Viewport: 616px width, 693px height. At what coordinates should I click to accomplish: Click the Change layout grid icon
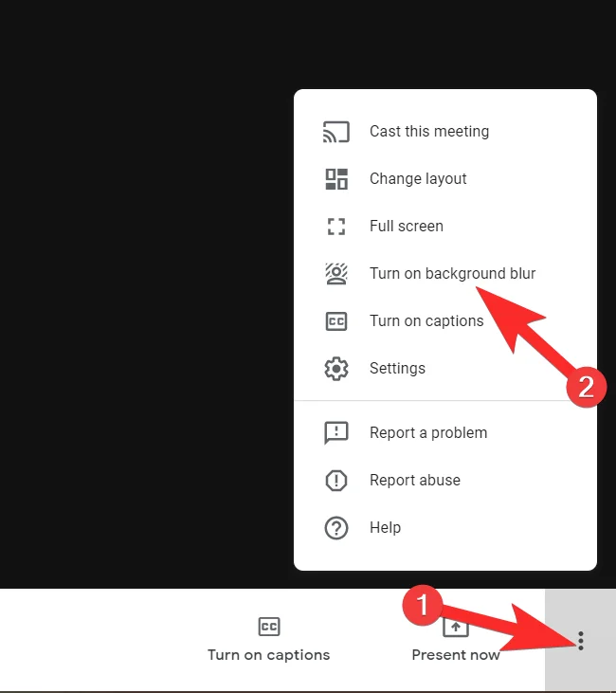coord(336,179)
